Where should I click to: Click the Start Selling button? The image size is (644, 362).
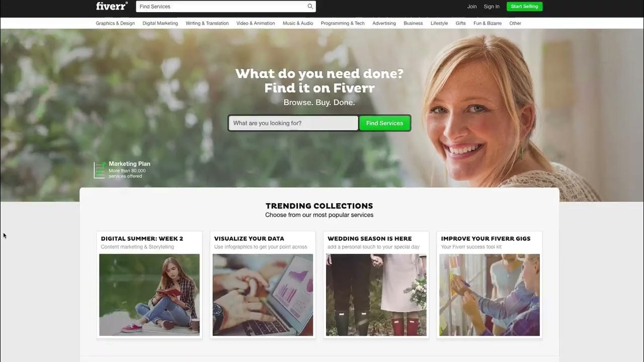tap(524, 7)
